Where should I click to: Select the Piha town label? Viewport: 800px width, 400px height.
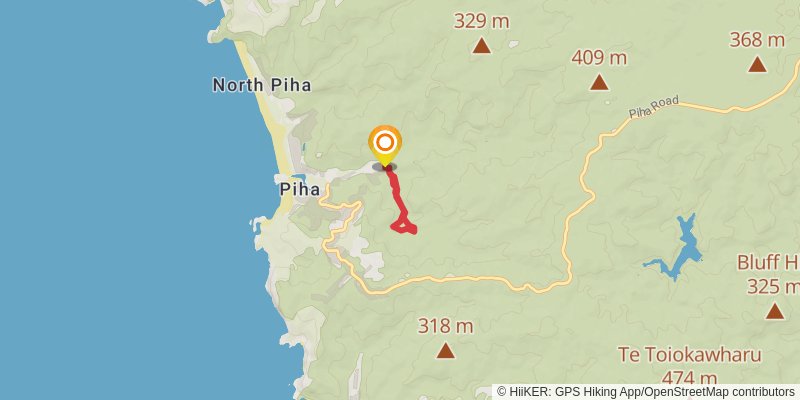(x=299, y=190)
